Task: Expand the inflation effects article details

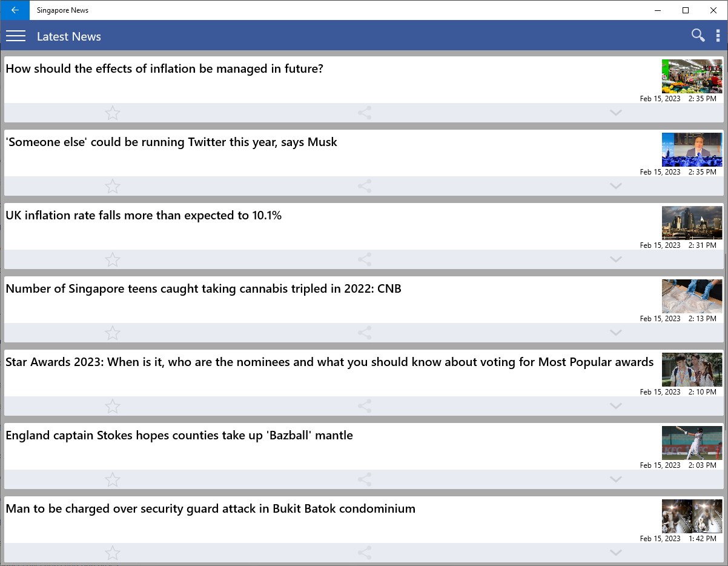Action: [616, 113]
